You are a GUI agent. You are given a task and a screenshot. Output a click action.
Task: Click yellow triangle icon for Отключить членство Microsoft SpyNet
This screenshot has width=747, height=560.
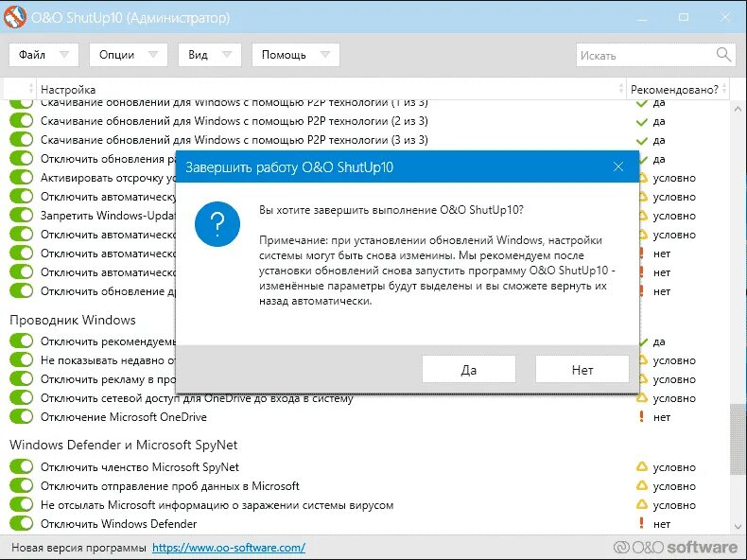pyautogui.click(x=642, y=466)
